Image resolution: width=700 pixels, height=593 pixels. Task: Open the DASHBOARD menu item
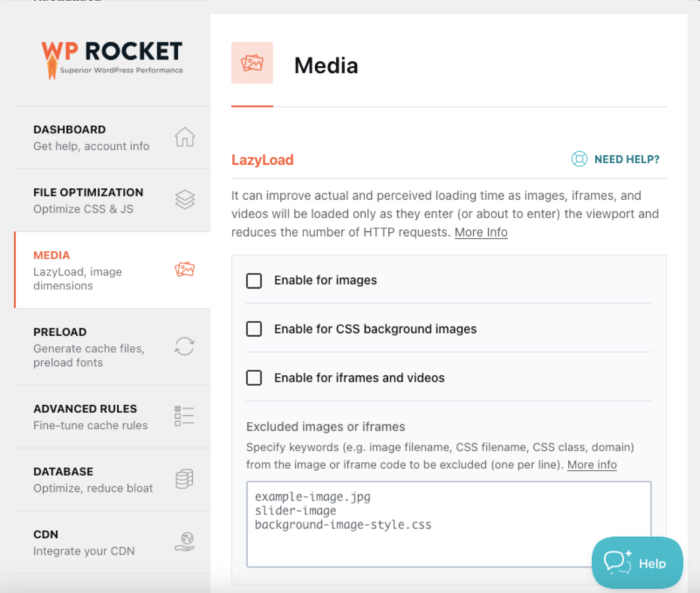[113, 137]
